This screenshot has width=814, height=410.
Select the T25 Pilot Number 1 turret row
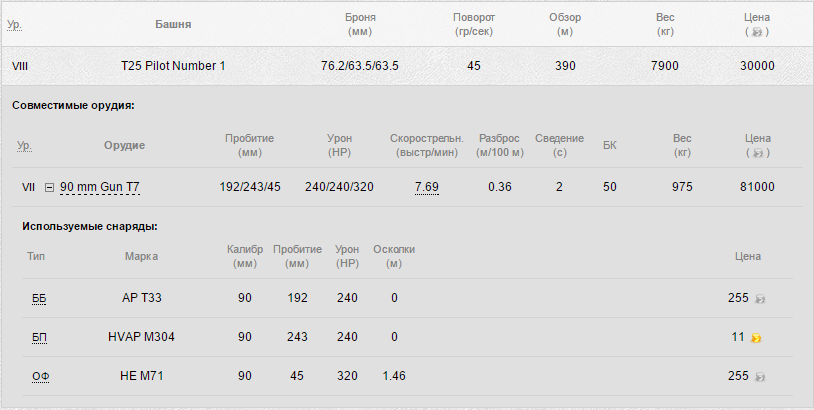click(x=407, y=66)
